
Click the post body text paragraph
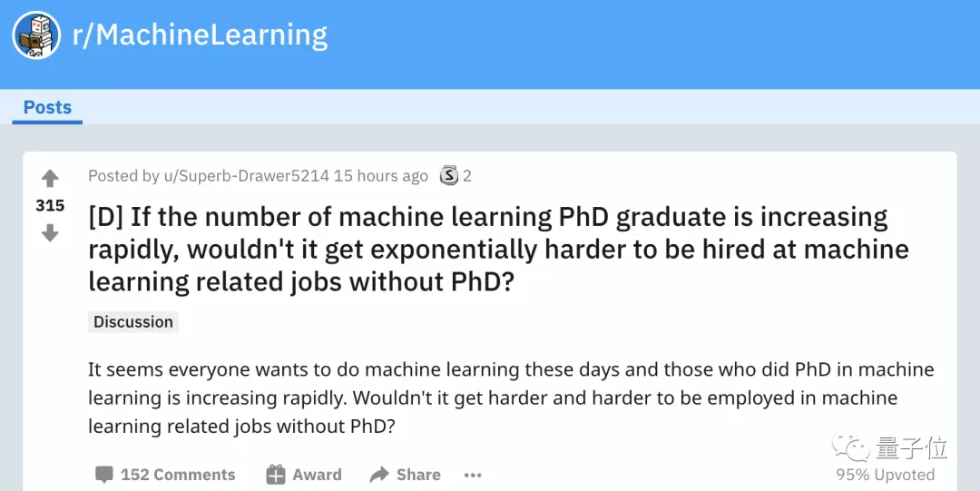tap(510, 398)
